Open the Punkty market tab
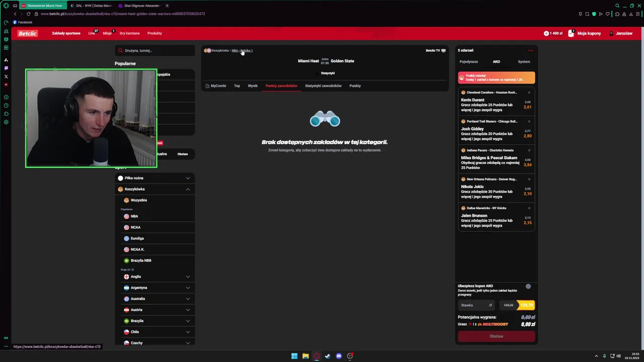 click(x=355, y=86)
